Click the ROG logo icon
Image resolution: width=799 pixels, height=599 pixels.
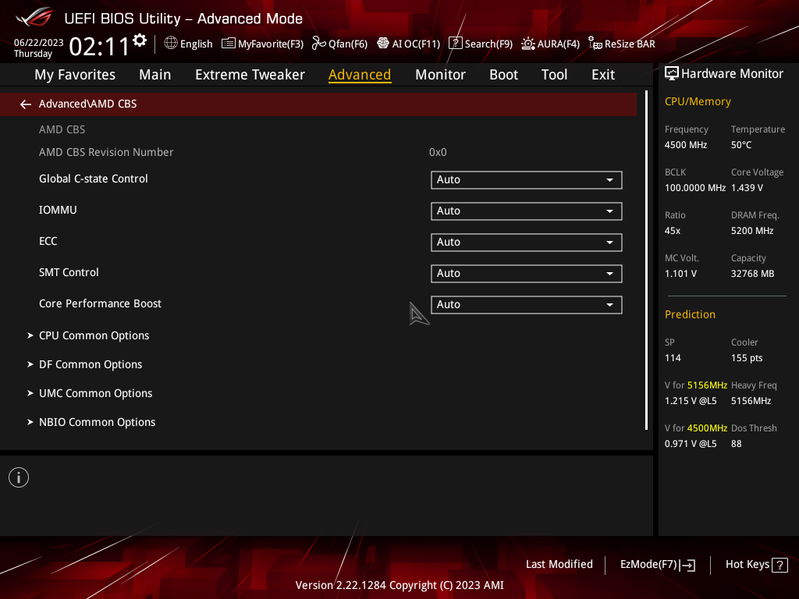pyautogui.click(x=34, y=18)
